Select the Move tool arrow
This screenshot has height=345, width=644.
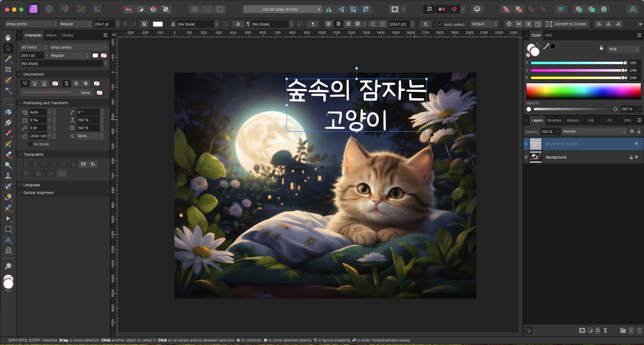8,48
